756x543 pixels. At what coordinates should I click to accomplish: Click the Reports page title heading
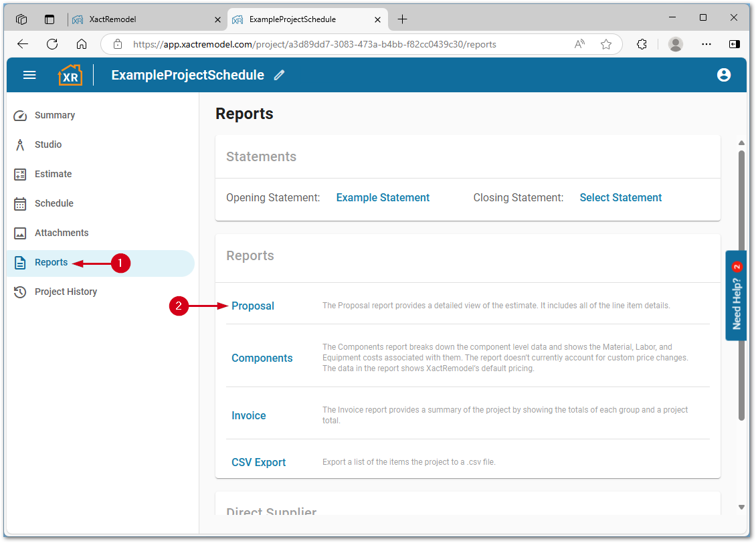pyautogui.click(x=244, y=114)
